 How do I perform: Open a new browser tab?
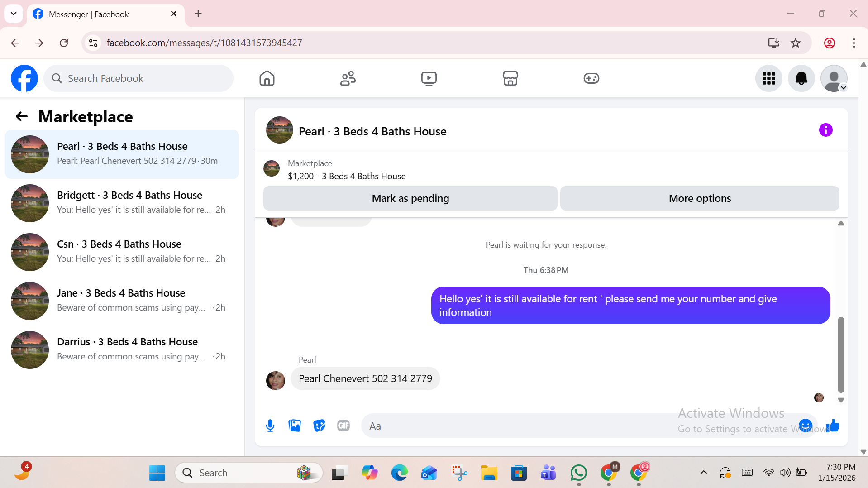click(198, 14)
